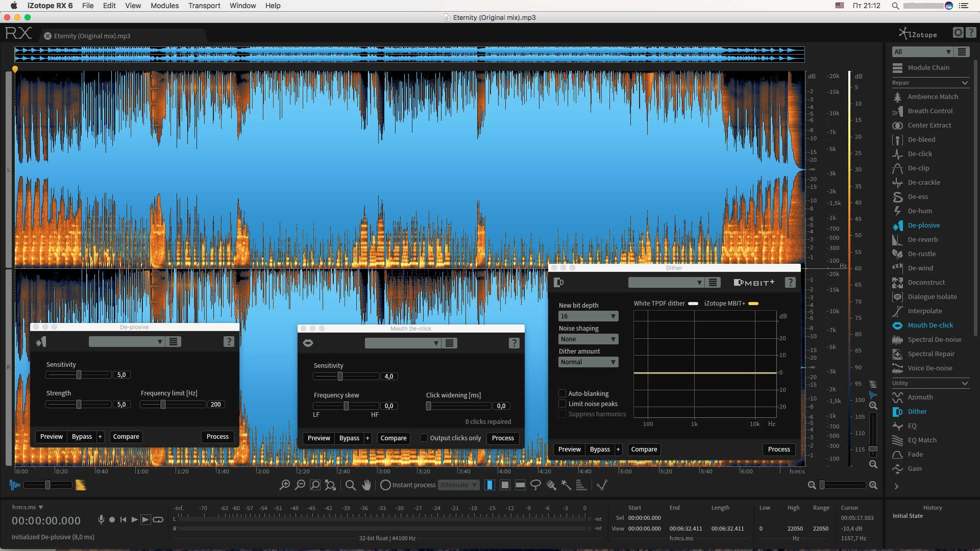Click the De-plosive icon in the sidebar

[x=898, y=226]
